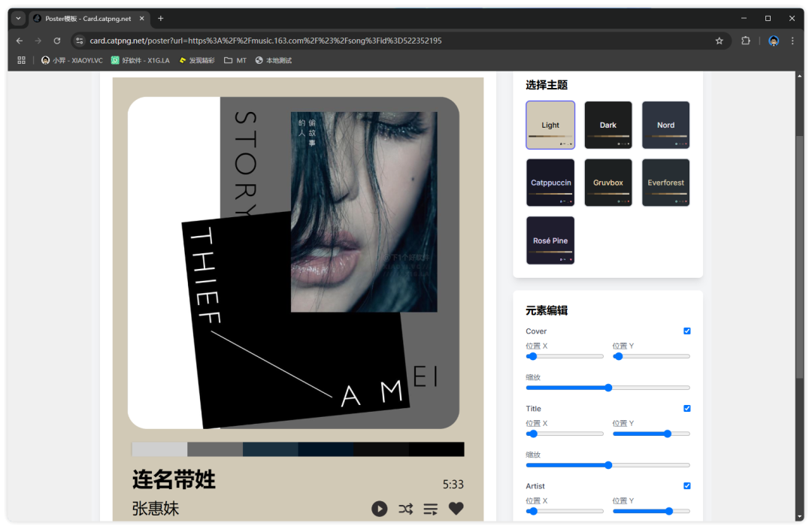The width and height of the screenshot is (812, 529).
Task: Click the artist name 张惠妹
Action: [x=156, y=508]
